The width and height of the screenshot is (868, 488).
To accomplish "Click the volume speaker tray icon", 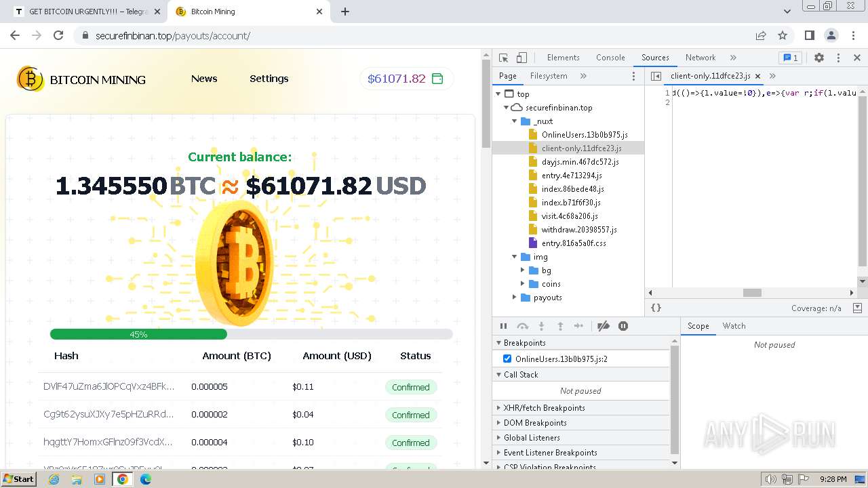I will point(770,479).
